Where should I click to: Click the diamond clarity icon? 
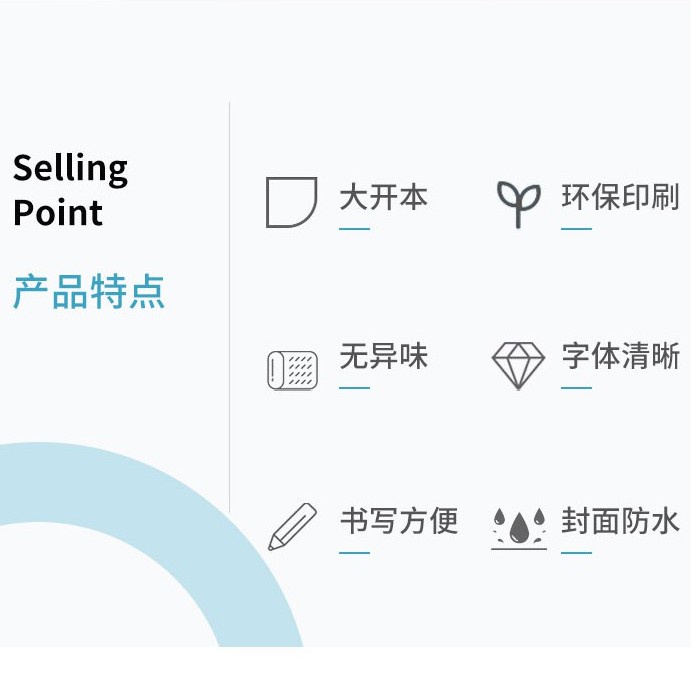coord(518,365)
